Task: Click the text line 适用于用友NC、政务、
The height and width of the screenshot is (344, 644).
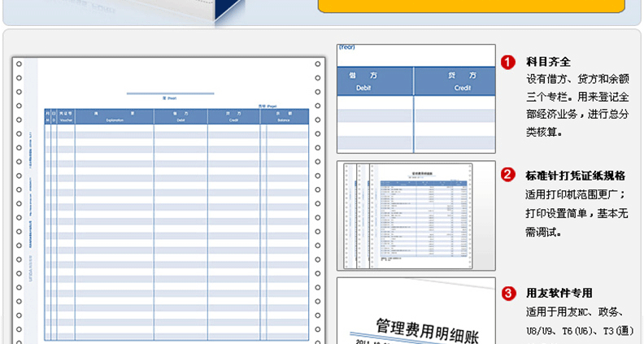Action: point(577,312)
